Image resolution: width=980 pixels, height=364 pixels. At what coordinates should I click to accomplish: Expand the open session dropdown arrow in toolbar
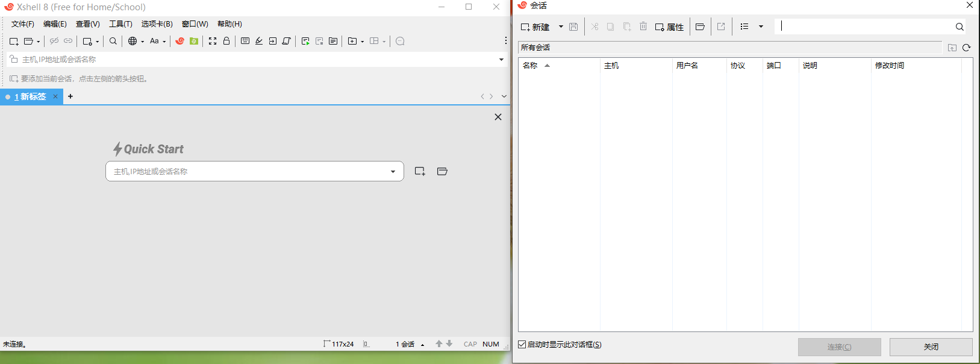pyautogui.click(x=39, y=42)
